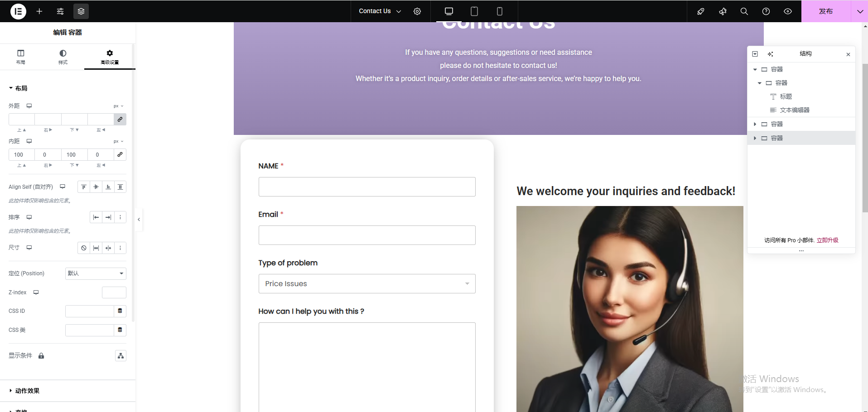Switch to tablet preview mode
Image resolution: width=868 pixels, height=412 pixels.
pyautogui.click(x=474, y=11)
